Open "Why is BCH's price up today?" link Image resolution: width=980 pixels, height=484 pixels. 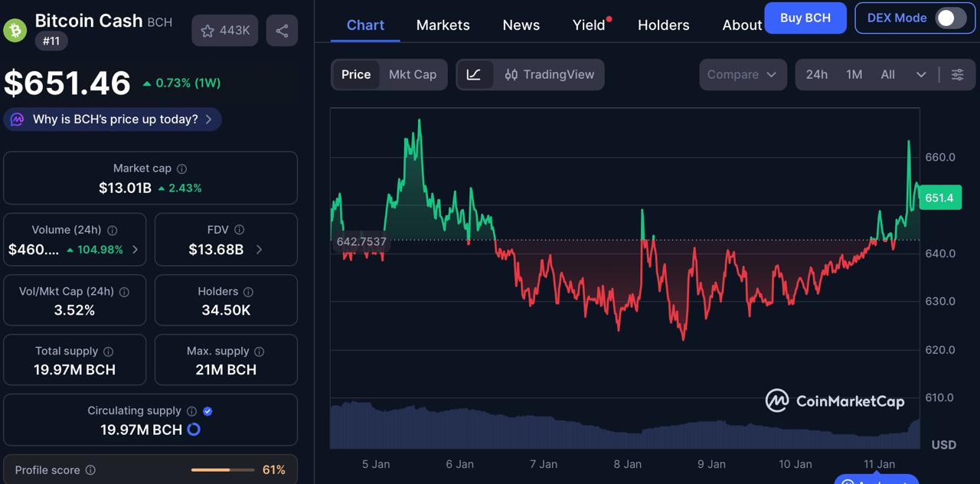click(112, 119)
